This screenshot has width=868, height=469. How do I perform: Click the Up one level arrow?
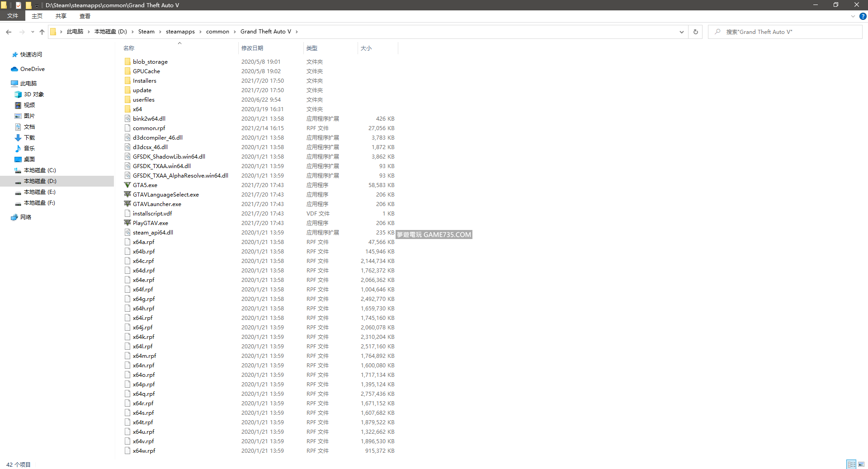pos(42,32)
